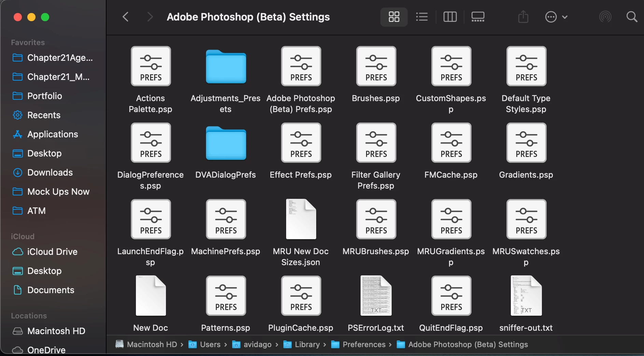Click Adobe Photoshop (Beta) Settings in path bar
Image resolution: width=644 pixels, height=356 pixels.
tap(462, 344)
